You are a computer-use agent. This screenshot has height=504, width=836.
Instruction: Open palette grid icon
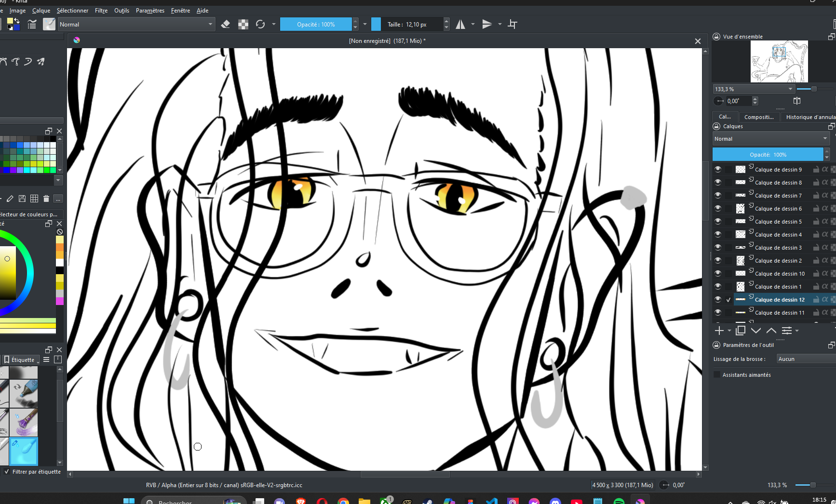[x=34, y=199]
